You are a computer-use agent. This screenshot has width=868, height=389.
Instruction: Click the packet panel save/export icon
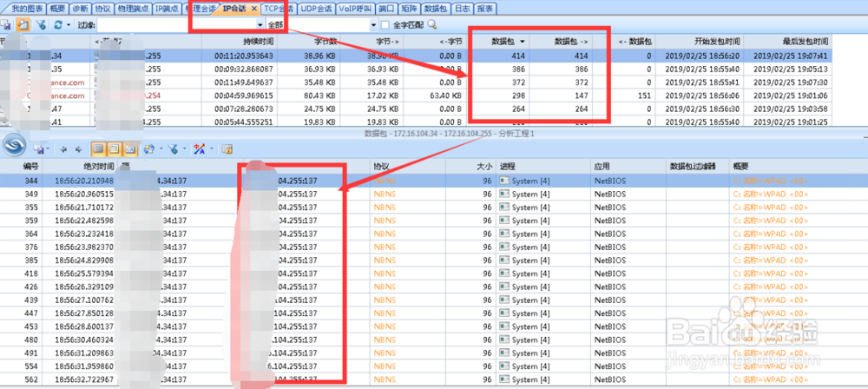pyautogui.click(x=39, y=149)
